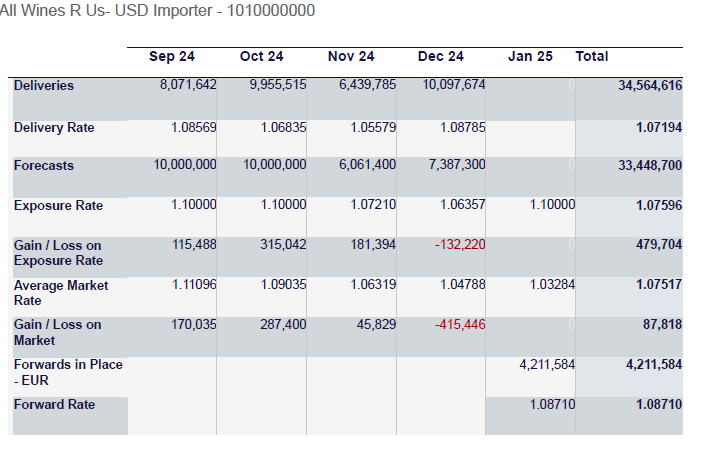This screenshot has height=453, width=709.
Task: Select market gain 170,035
Action: (x=194, y=324)
